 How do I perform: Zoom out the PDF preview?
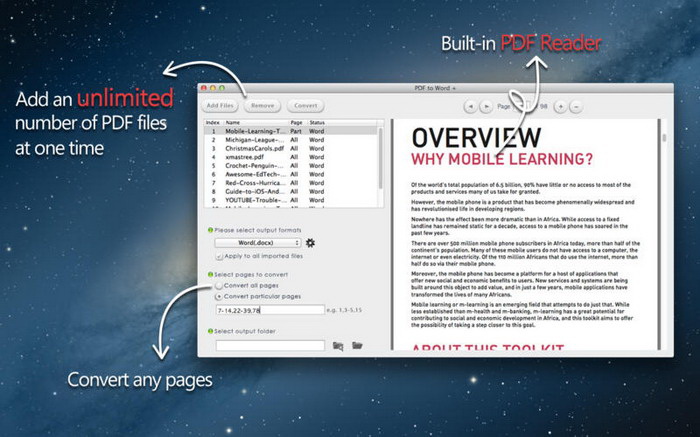(x=576, y=107)
